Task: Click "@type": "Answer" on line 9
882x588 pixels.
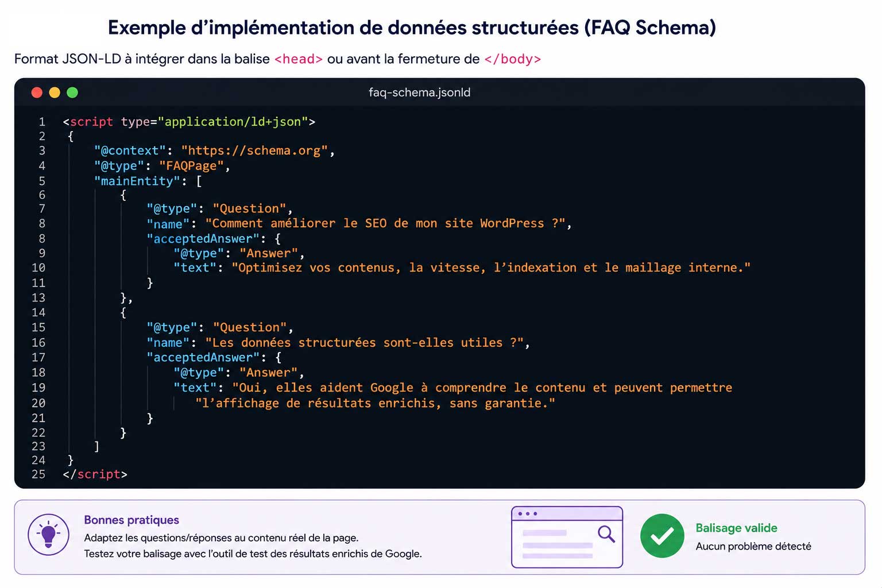Action: pos(235,253)
